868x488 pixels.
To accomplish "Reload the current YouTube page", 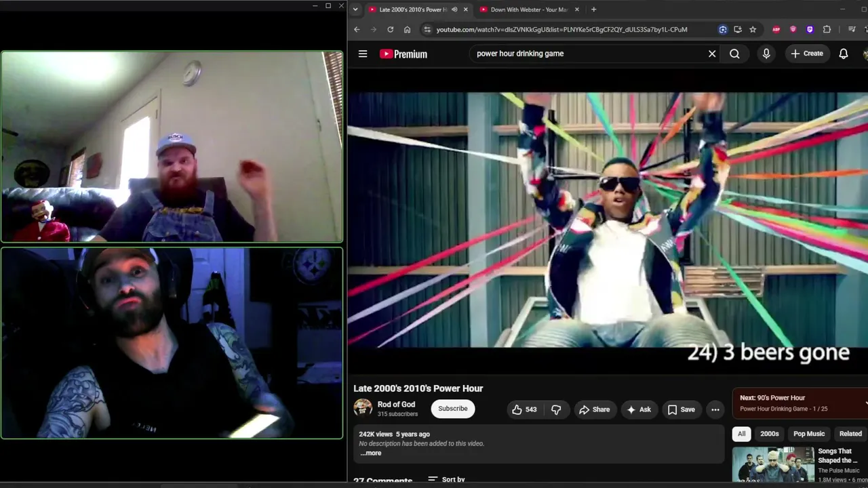I will (390, 29).
